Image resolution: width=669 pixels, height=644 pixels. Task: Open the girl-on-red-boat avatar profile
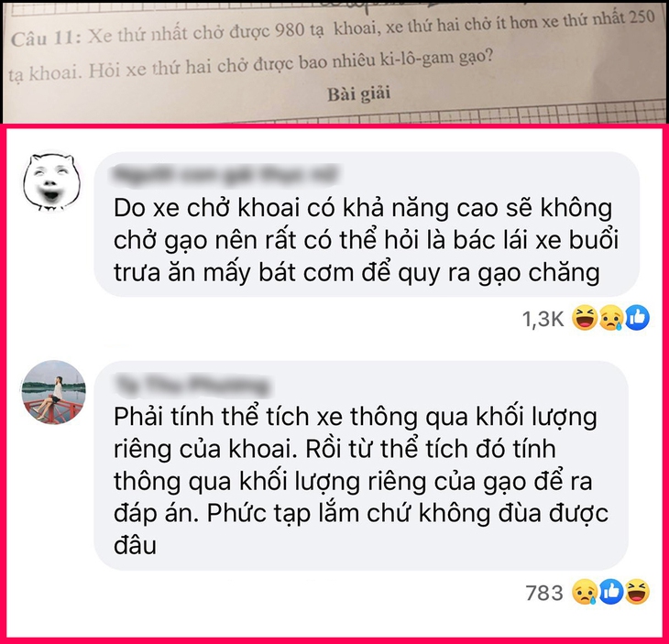(54, 392)
